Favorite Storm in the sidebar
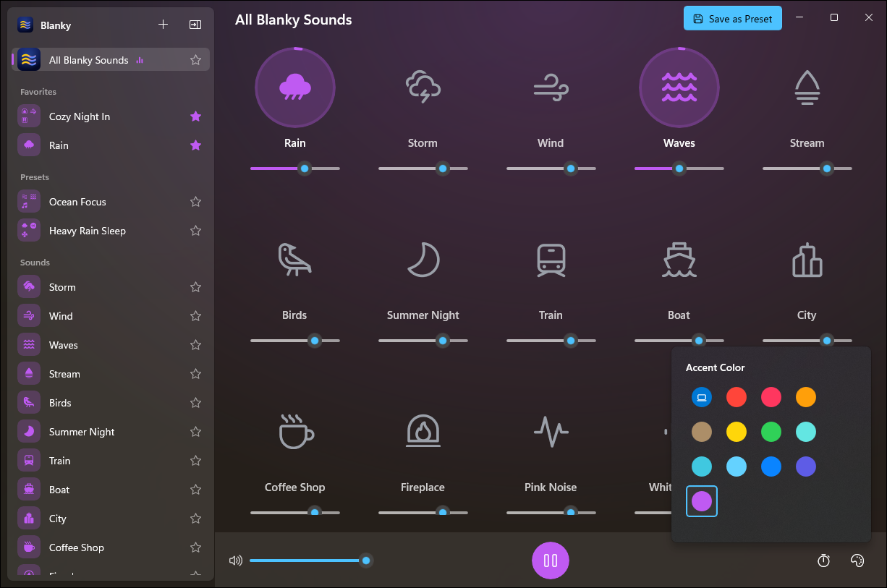This screenshot has width=887, height=588. coord(195,287)
